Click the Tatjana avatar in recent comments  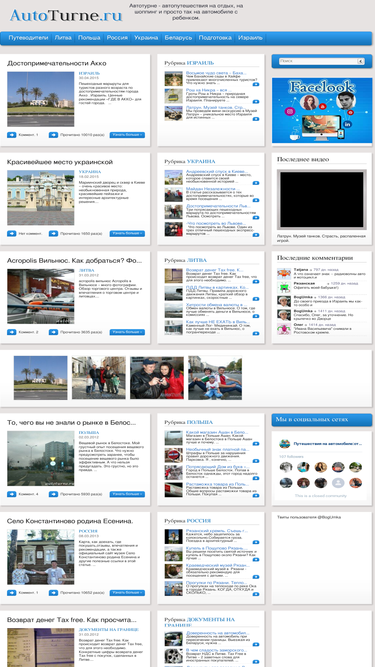(x=284, y=273)
